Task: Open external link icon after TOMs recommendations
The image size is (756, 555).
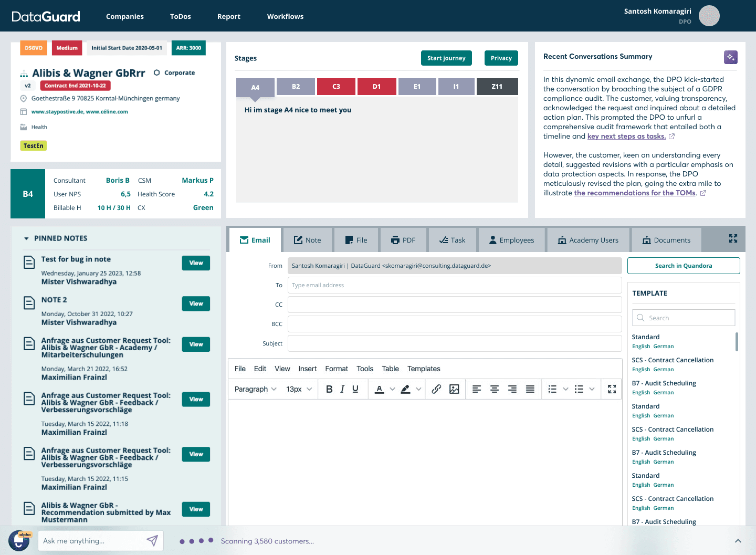Action: pyautogui.click(x=703, y=193)
